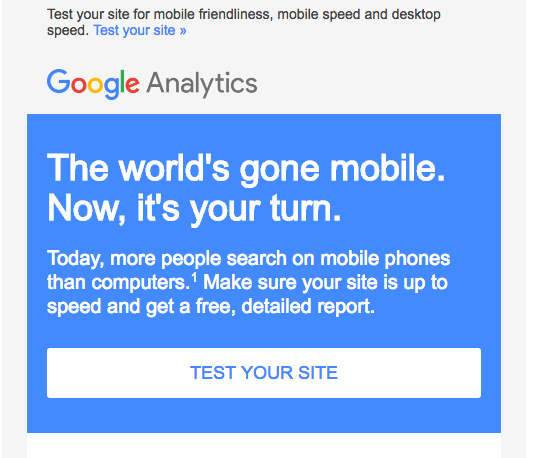Click the word "SITE" on the white button

[x=318, y=373]
